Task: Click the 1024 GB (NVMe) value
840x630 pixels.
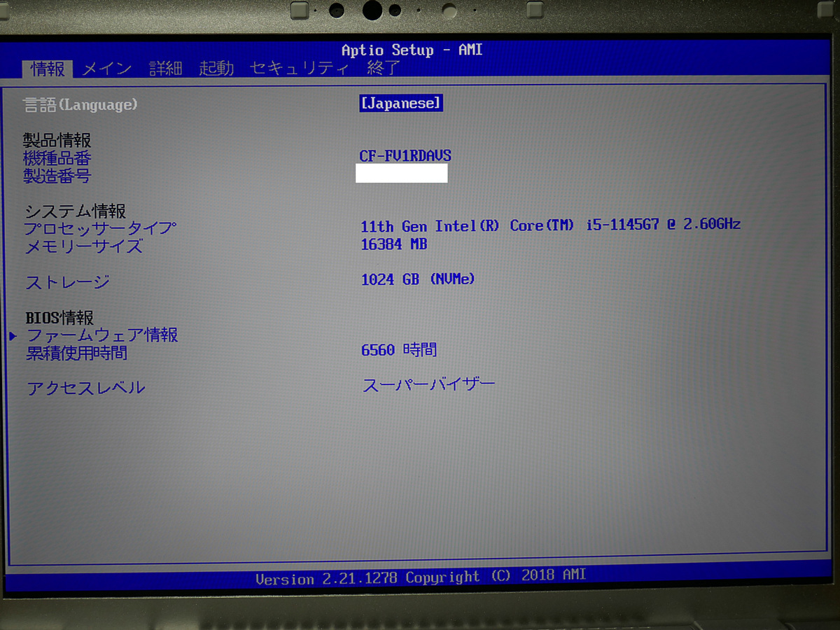Action: pos(418,279)
